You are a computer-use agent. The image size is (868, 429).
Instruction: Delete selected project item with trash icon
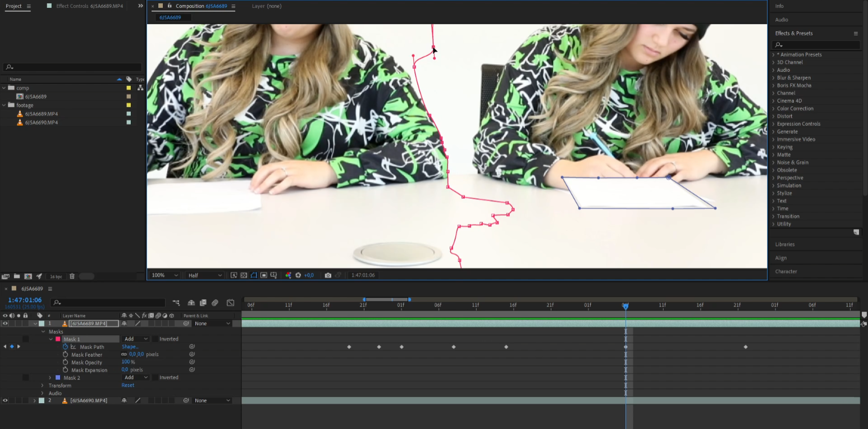point(72,276)
